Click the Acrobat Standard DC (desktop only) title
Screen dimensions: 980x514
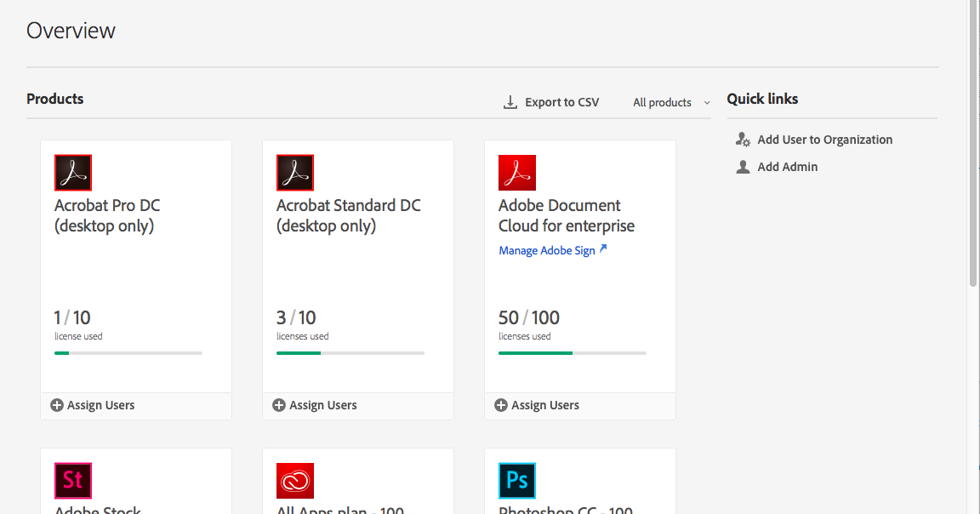click(349, 216)
